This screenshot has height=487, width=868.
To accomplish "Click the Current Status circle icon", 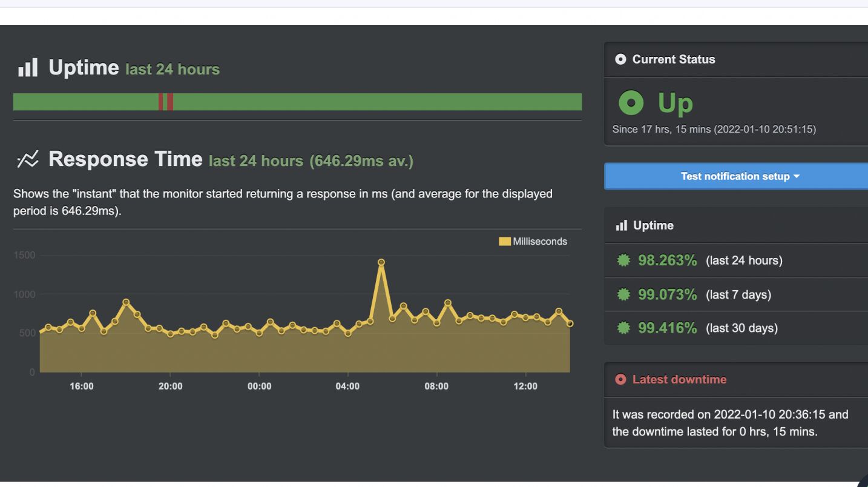I will (x=620, y=59).
